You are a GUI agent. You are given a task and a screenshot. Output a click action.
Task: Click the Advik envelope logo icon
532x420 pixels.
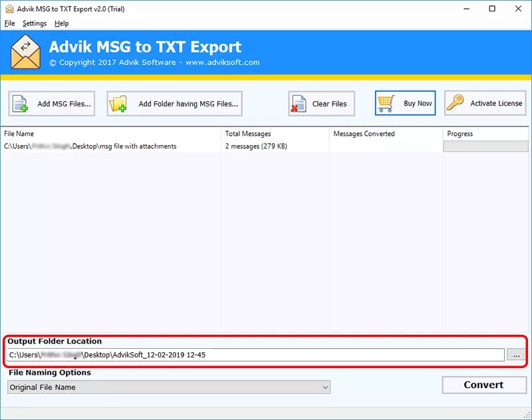click(26, 52)
